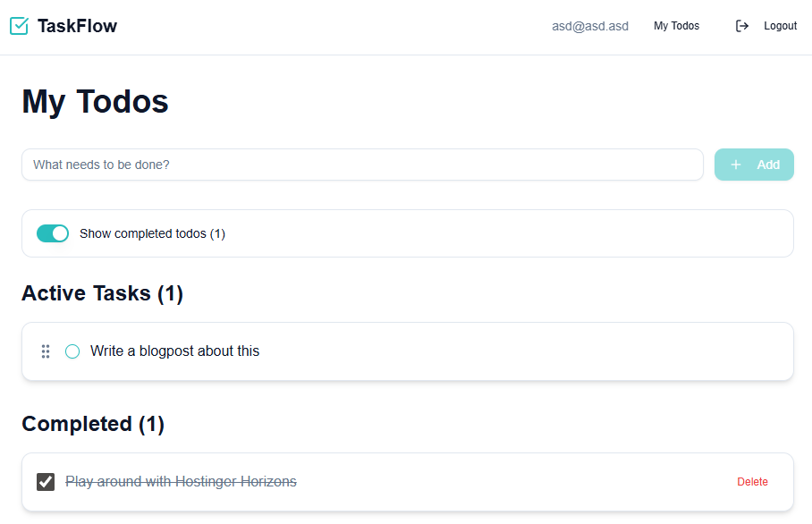
Task: Click the Active Tasks (1) heading
Action: [x=102, y=293]
